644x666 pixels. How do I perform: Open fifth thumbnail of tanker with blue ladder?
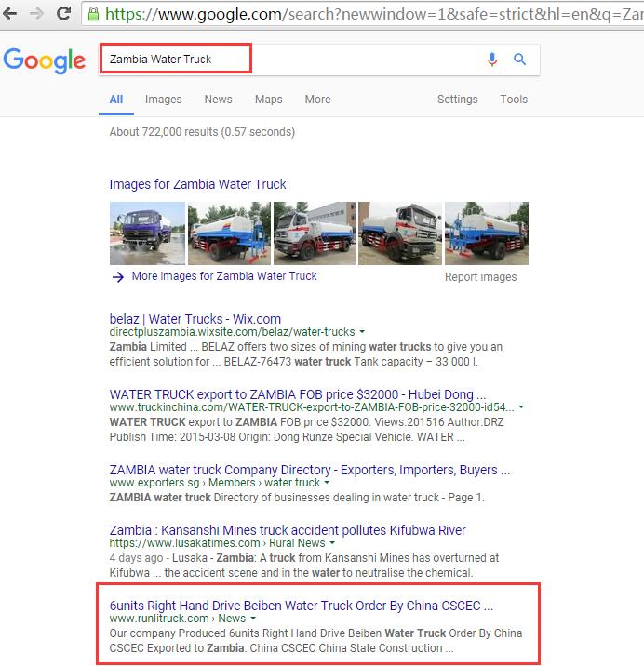[x=487, y=233]
